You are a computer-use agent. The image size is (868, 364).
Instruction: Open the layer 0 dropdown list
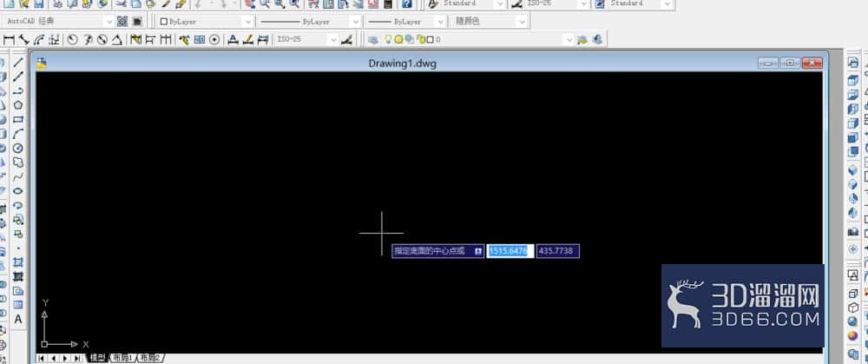coord(569,39)
